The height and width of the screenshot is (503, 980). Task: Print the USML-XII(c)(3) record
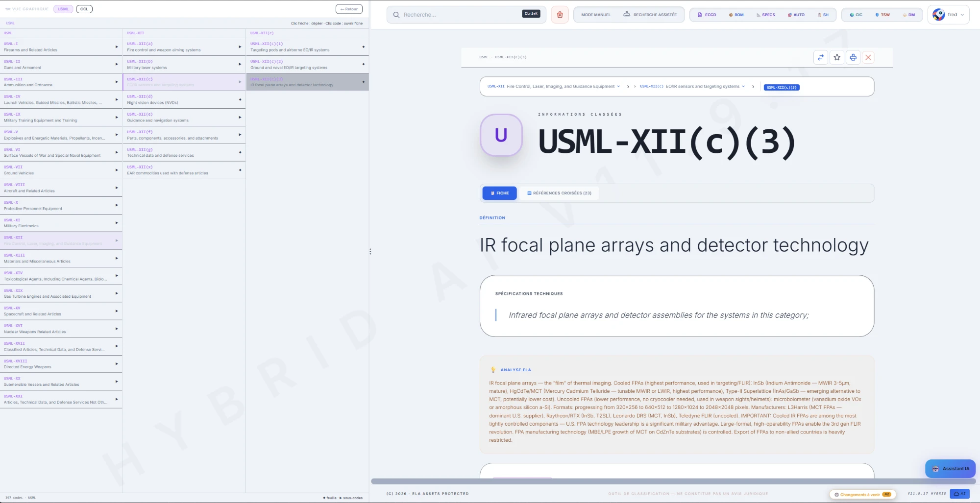point(853,57)
